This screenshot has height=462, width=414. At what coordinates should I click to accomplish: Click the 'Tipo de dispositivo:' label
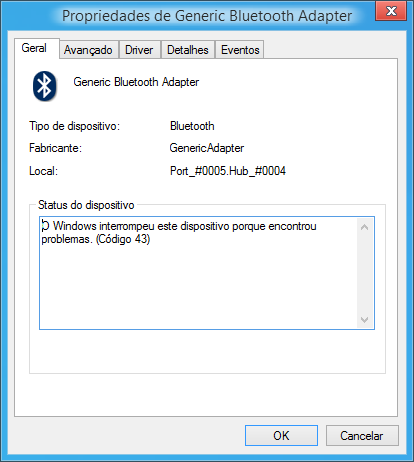pos(74,126)
